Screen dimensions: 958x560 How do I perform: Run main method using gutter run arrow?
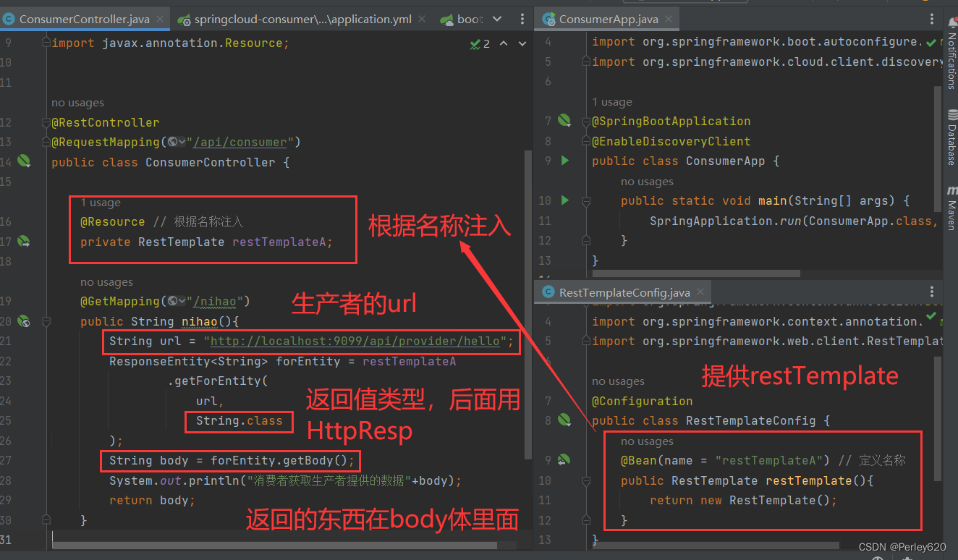[565, 200]
